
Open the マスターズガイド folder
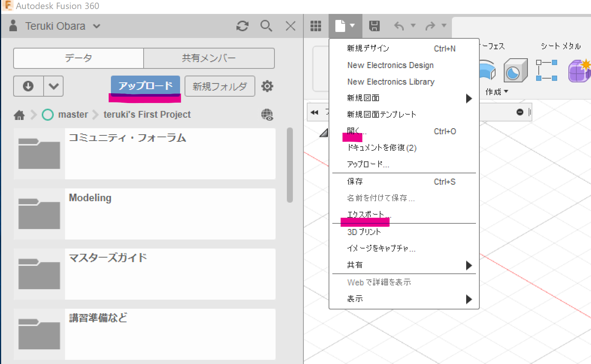point(145,274)
